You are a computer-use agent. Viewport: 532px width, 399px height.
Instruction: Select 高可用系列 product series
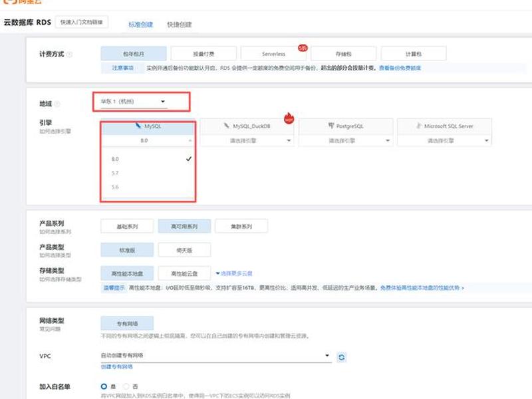[184, 226]
